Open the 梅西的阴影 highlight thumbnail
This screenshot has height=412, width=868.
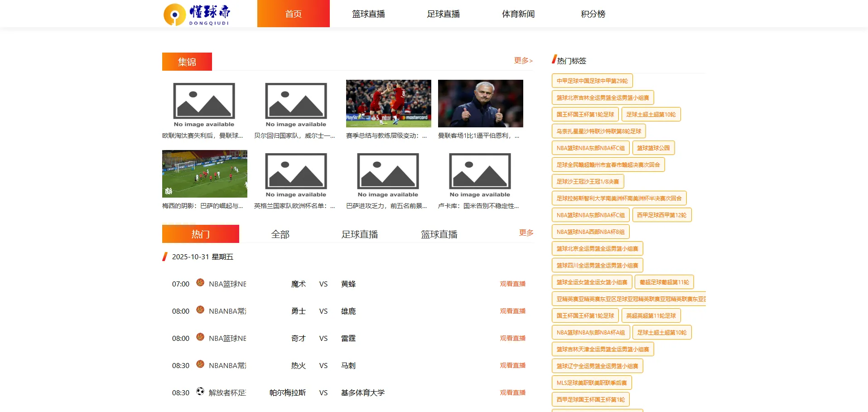click(x=205, y=174)
